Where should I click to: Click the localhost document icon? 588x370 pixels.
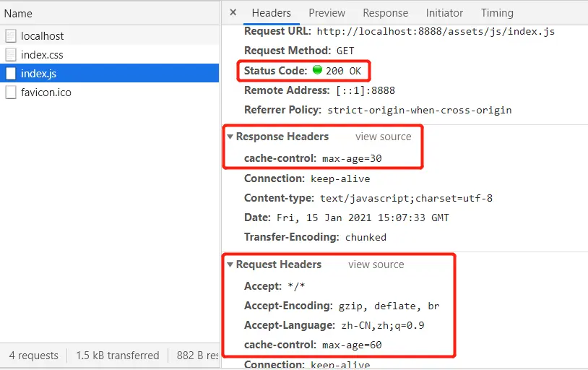[10, 35]
